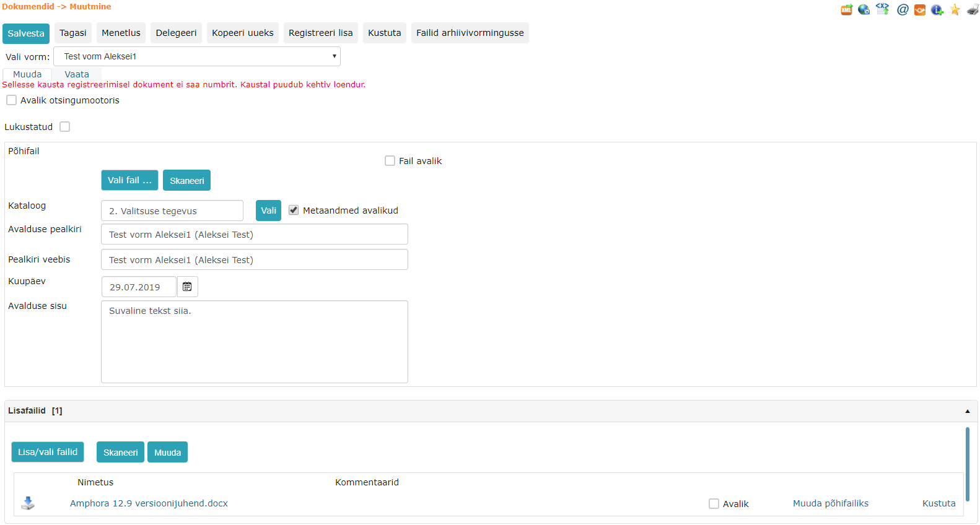Open the Menetlus menu item
The width and height of the screenshot is (980, 525).
point(121,33)
